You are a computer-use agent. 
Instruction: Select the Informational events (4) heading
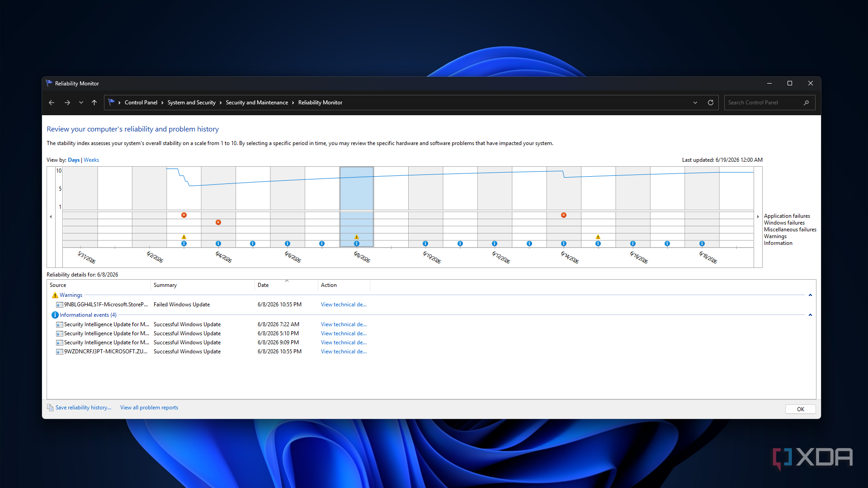point(88,315)
